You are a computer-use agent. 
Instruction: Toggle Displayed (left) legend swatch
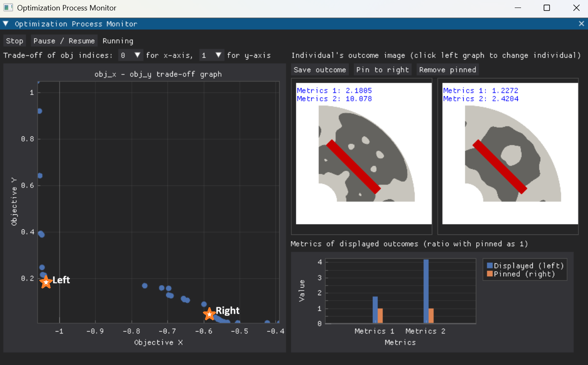click(490, 266)
